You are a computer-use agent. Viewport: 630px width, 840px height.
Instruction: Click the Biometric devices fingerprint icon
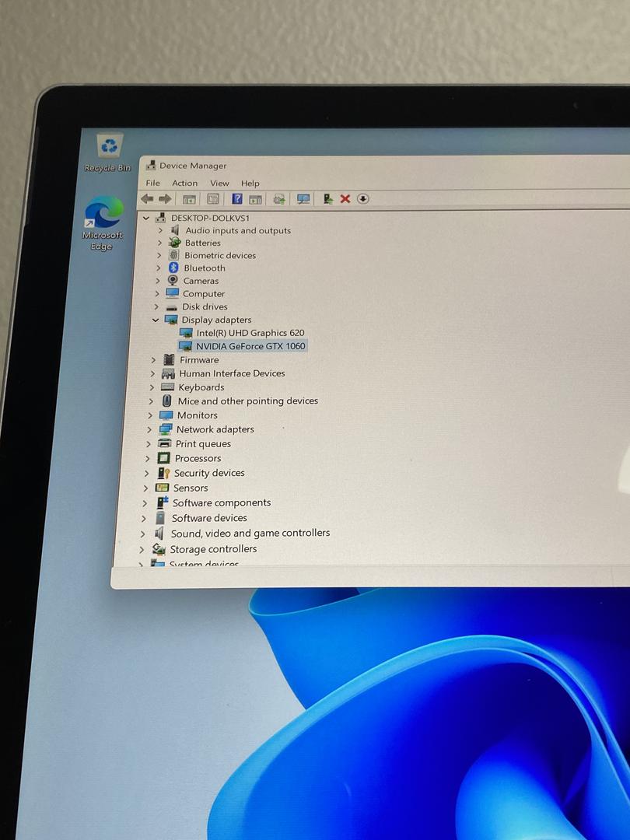coord(173,255)
